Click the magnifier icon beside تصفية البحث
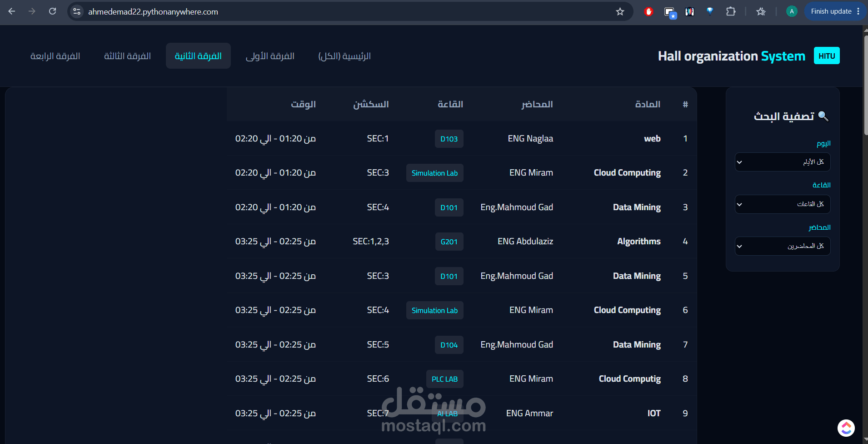Screen dimensions: 868x444 click(823, 116)
